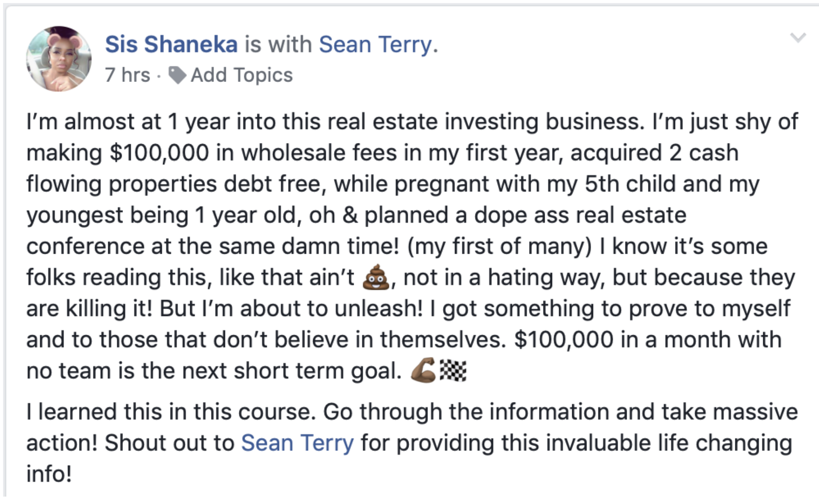
Task: Open the post options chevron dropdown
Action: (798, 38)
